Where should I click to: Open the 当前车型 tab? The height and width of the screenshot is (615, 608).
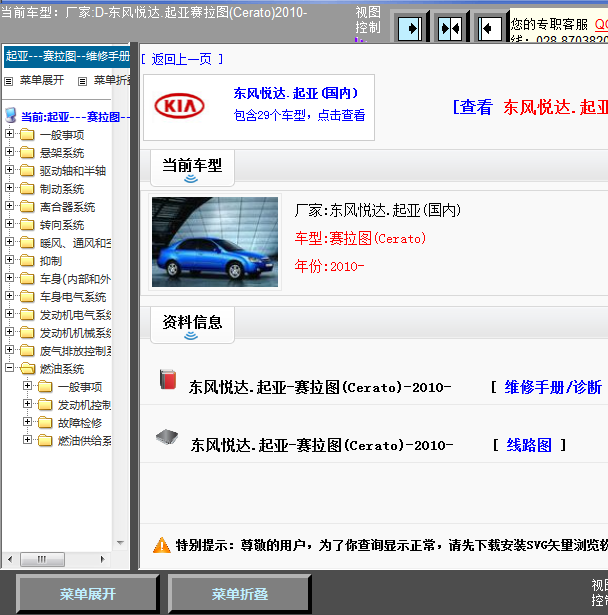coord(192,168)
